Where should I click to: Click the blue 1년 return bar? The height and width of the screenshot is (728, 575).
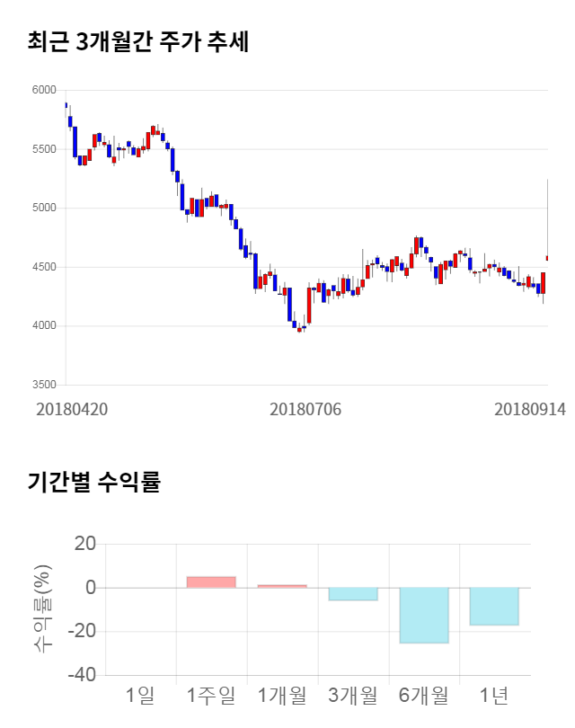(x=494, y=607)
